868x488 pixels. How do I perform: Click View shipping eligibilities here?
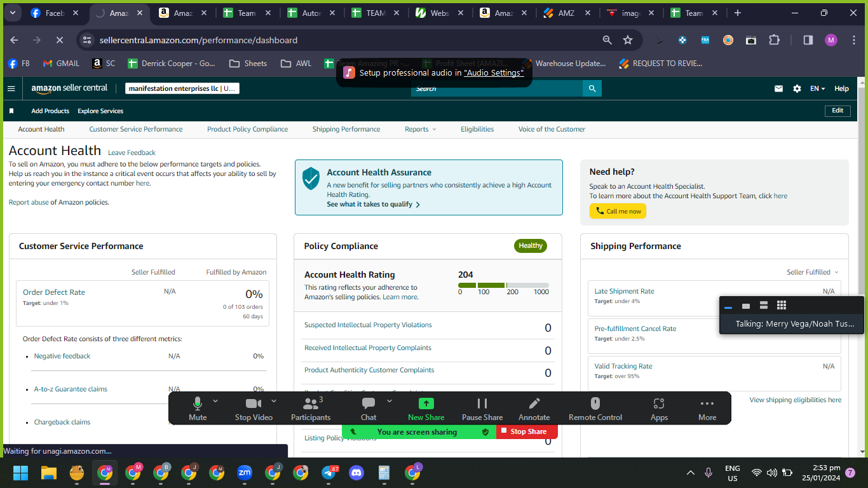point(795,400)
